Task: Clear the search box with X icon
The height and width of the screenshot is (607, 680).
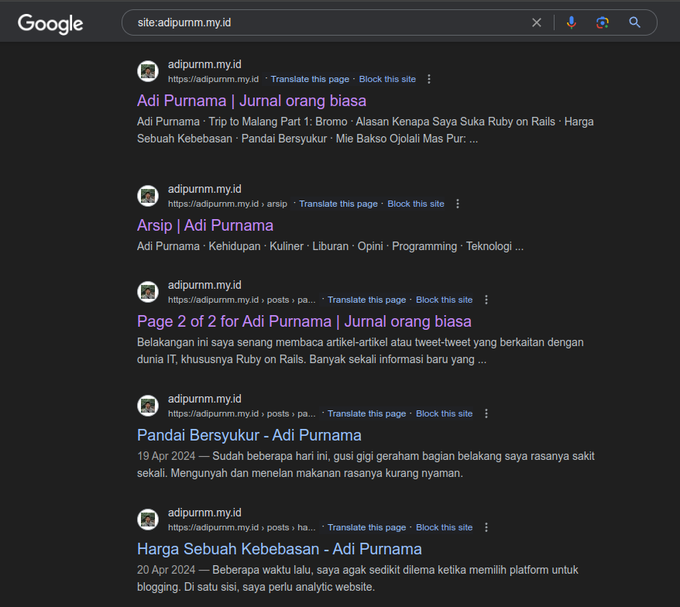Action: pyautogui.click(x=536, y=23)
